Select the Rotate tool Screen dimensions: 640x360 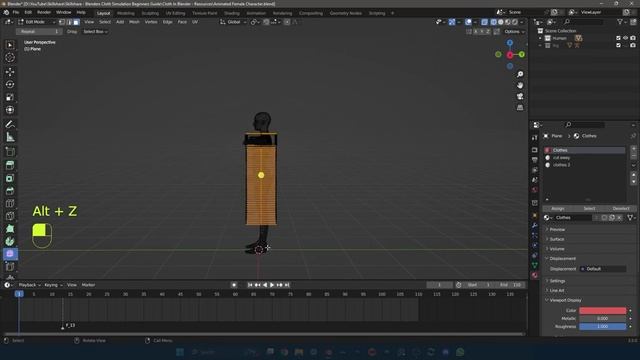10,84
